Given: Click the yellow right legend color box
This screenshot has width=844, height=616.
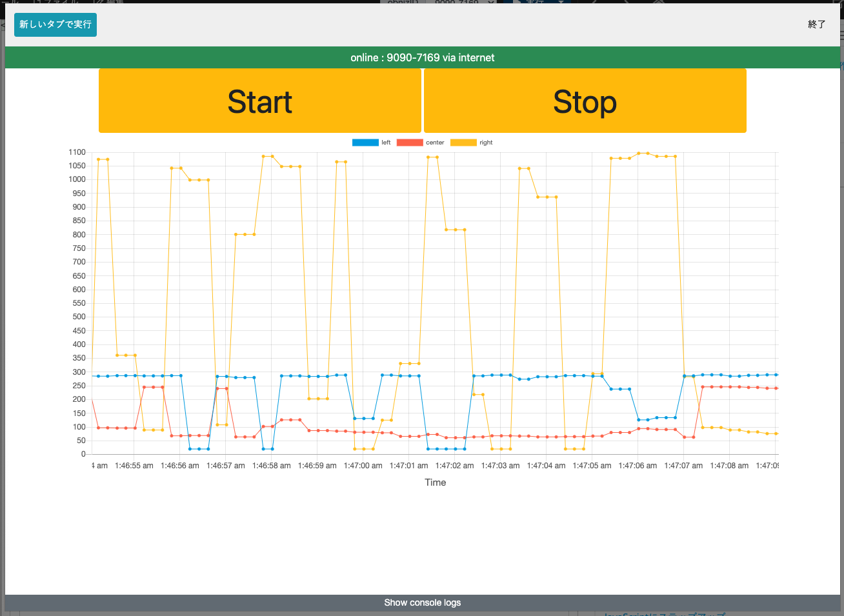Looking at the screenshot, I should click(463, 143).
